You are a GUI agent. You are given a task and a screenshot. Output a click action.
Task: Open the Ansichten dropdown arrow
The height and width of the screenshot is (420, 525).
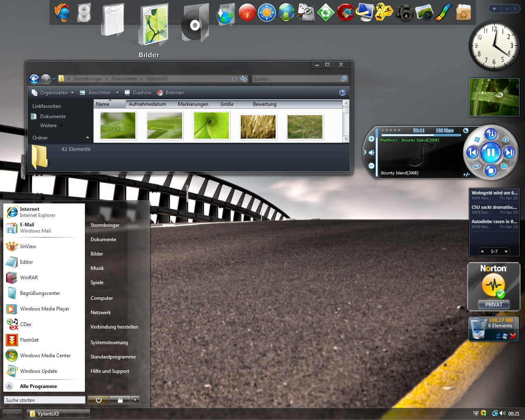(117, 93)
